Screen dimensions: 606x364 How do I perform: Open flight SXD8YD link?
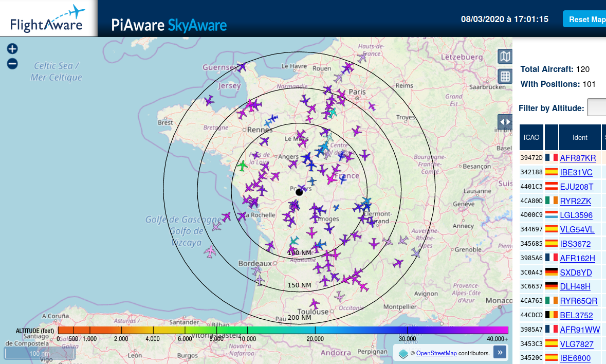576,272
